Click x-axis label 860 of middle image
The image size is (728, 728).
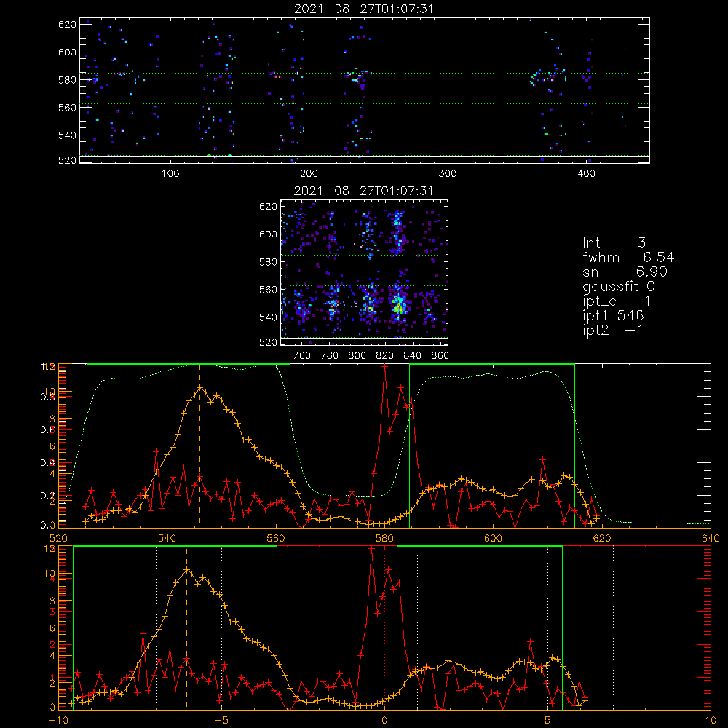(x=440, y=356)
